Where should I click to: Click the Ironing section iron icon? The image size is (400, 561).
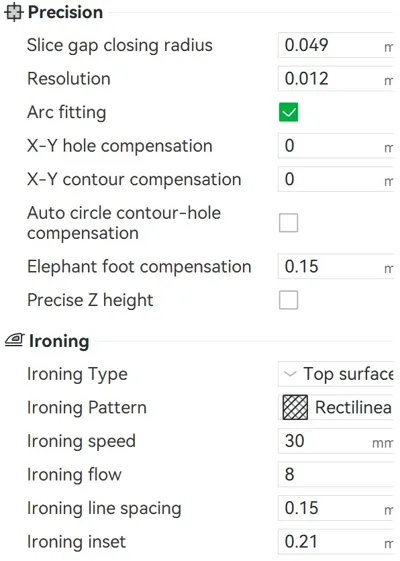click(x=15, y=340)
